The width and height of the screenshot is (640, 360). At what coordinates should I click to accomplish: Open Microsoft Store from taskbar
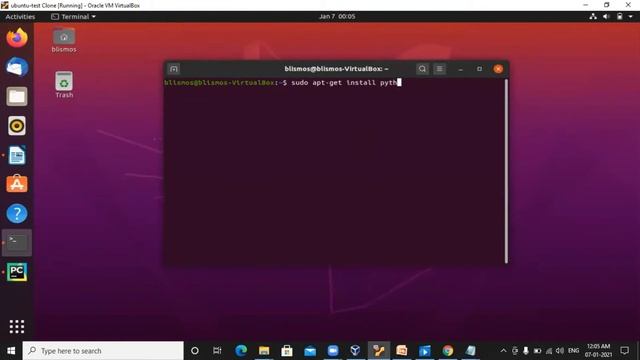pyautogui.click(x=287, y=351)
